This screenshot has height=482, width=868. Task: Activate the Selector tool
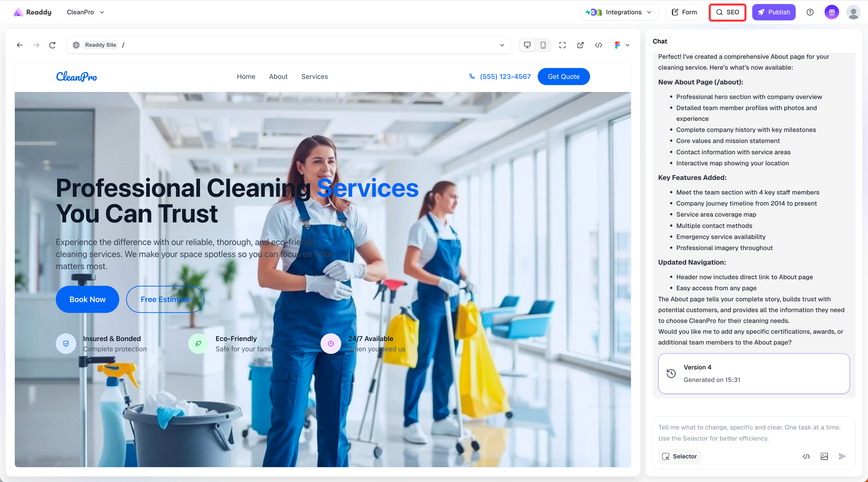click(x=680, y=456)
